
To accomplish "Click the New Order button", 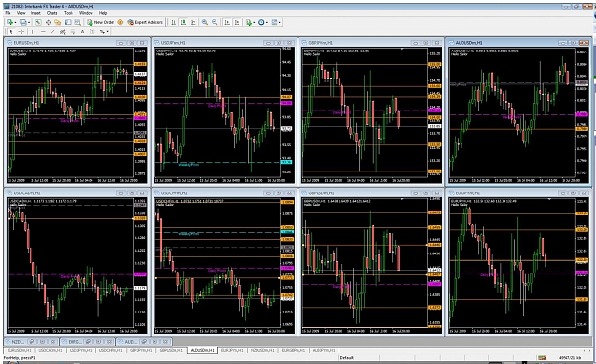I will [101, 23].
